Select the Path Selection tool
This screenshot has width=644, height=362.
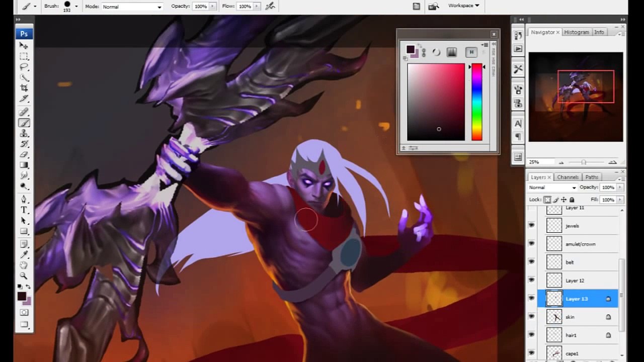click(24, 220)
